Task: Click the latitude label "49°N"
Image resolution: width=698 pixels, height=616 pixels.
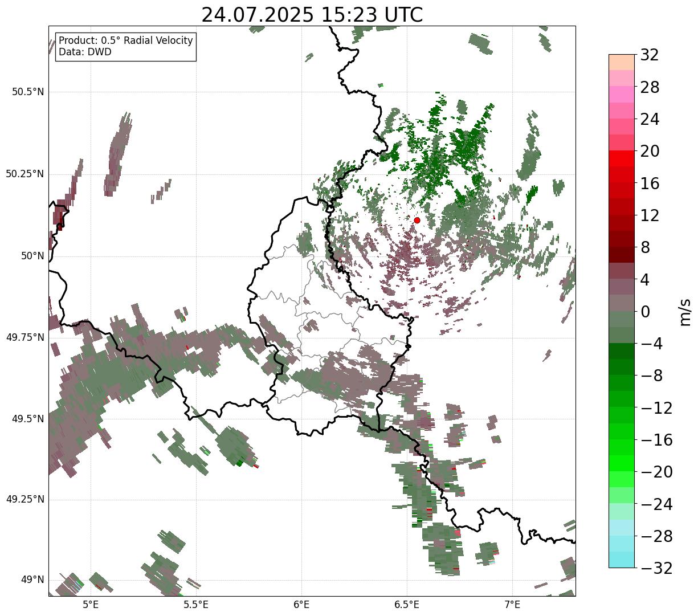Action: tap(32, 580)
